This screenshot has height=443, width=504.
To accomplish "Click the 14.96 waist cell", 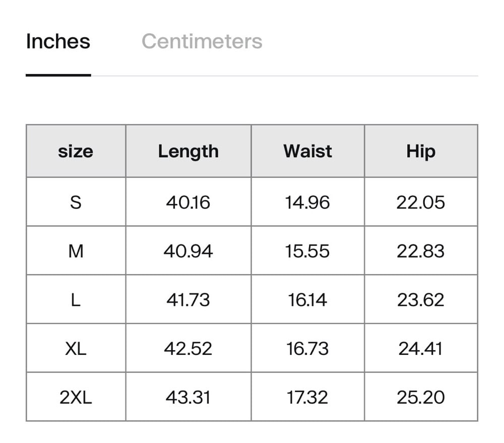I will click(x=307, y=202).
